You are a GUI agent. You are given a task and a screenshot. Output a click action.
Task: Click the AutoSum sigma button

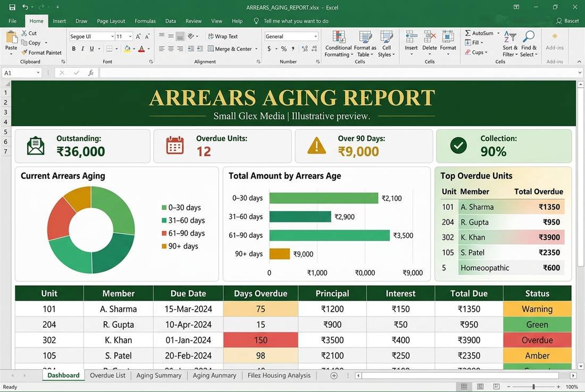pos(479,33)
